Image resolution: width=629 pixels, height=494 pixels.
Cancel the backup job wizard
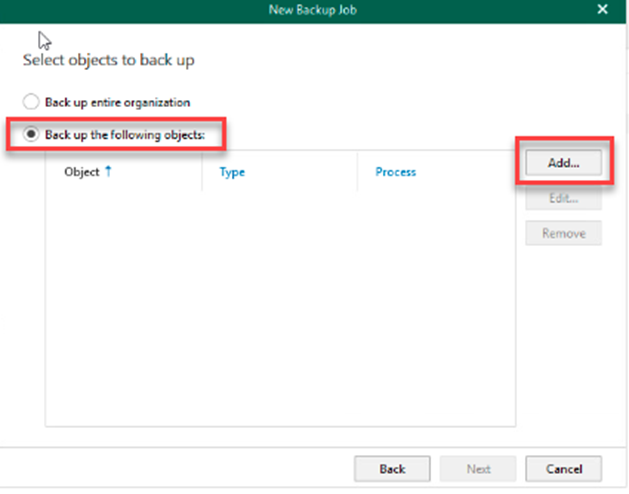[564, 468]
